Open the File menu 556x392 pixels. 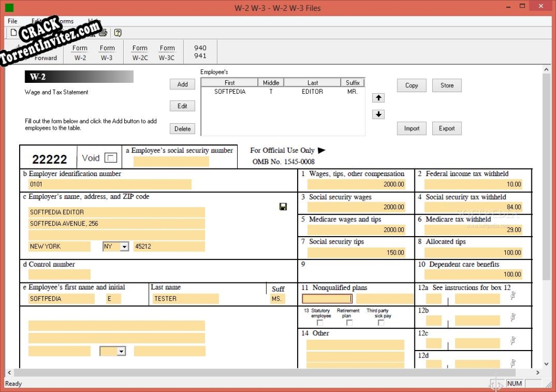tap(11, 21)
